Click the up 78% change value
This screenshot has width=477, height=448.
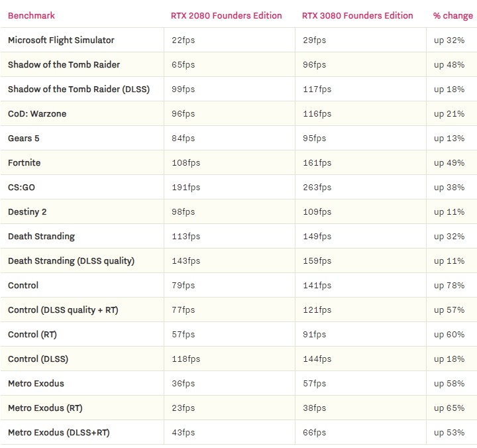pyautogui.click(x=449, y=286)
